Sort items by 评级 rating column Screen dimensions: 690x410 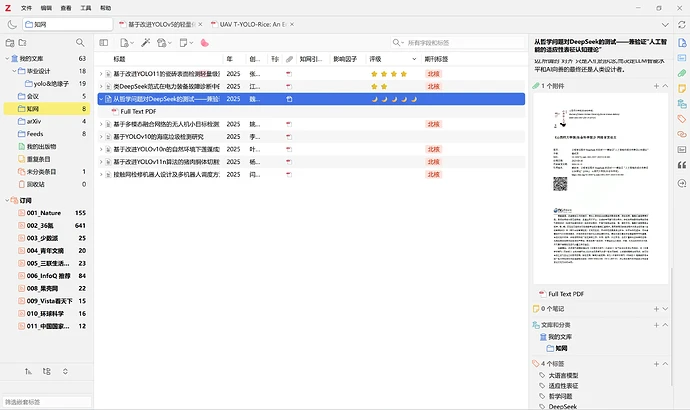(393, 59)
